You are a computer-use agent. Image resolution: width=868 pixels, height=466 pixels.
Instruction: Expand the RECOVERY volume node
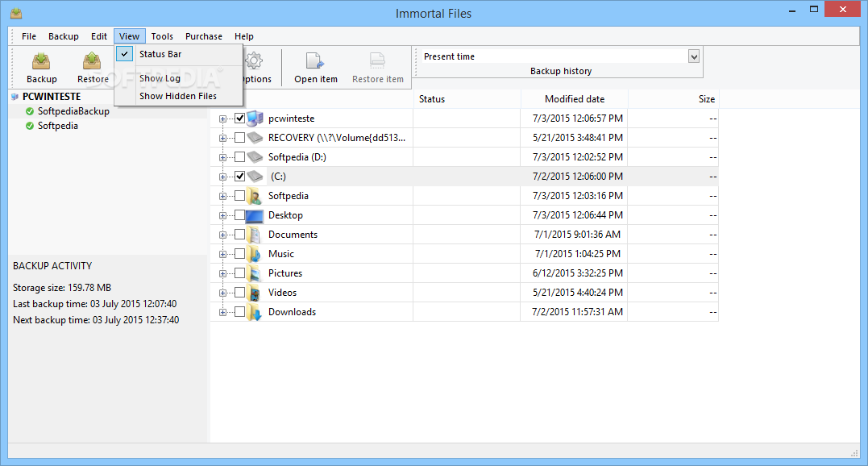pyautogui.click(x=222, y=139)
